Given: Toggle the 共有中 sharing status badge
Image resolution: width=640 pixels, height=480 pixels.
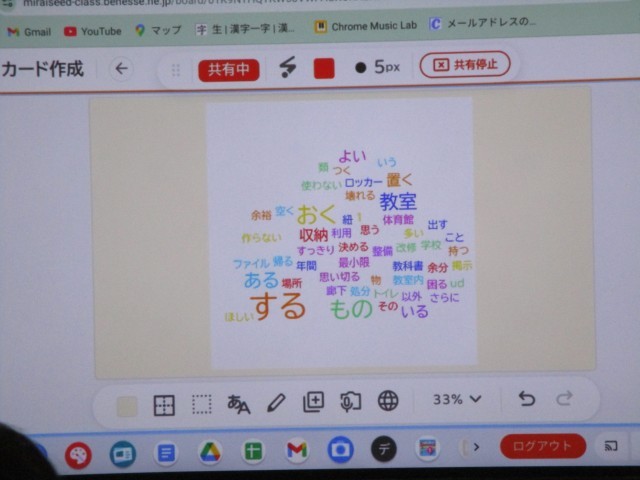Looking at the screenshot, I should pos(228,69).
